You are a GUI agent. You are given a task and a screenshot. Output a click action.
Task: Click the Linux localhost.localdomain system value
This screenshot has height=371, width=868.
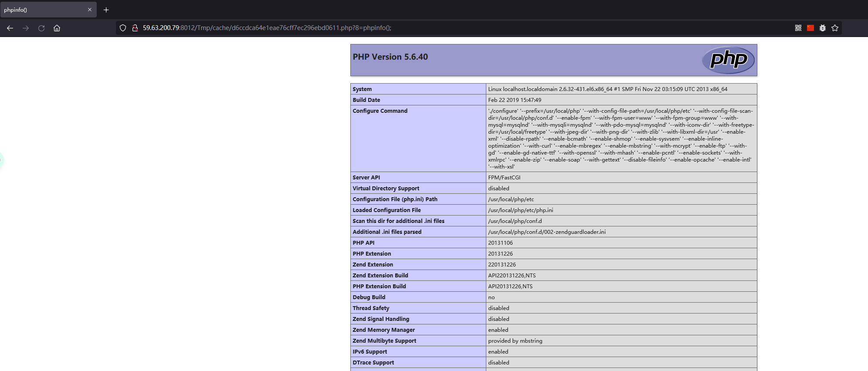click(607, 89)
